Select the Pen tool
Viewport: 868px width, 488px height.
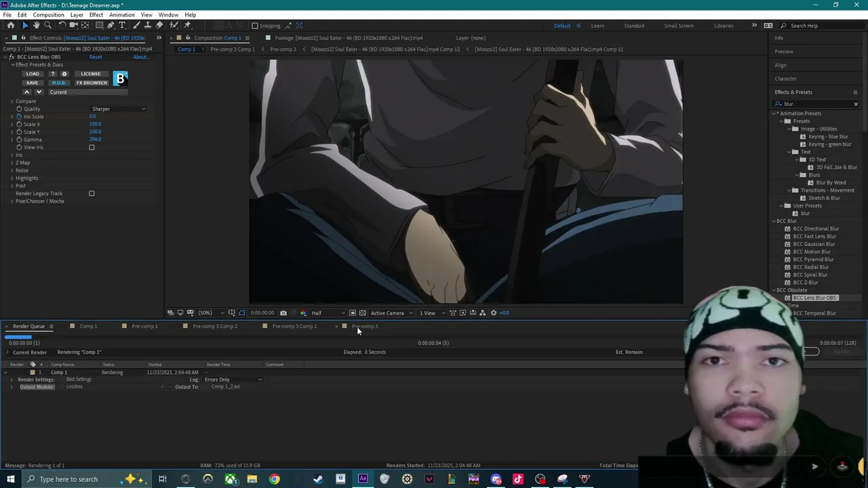click(111, 25)
